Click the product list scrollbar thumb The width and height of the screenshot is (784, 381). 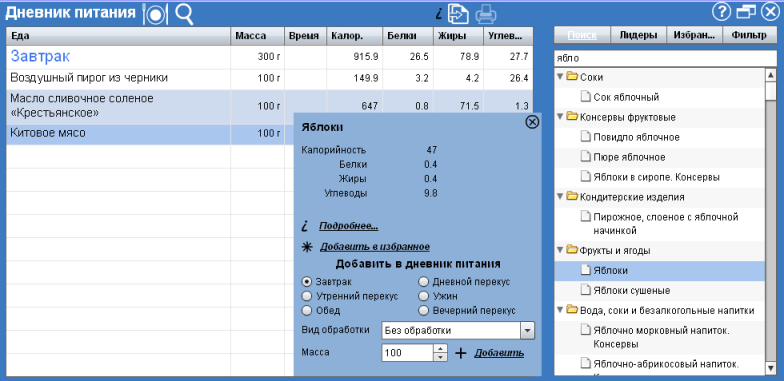(x=771, y=92)
